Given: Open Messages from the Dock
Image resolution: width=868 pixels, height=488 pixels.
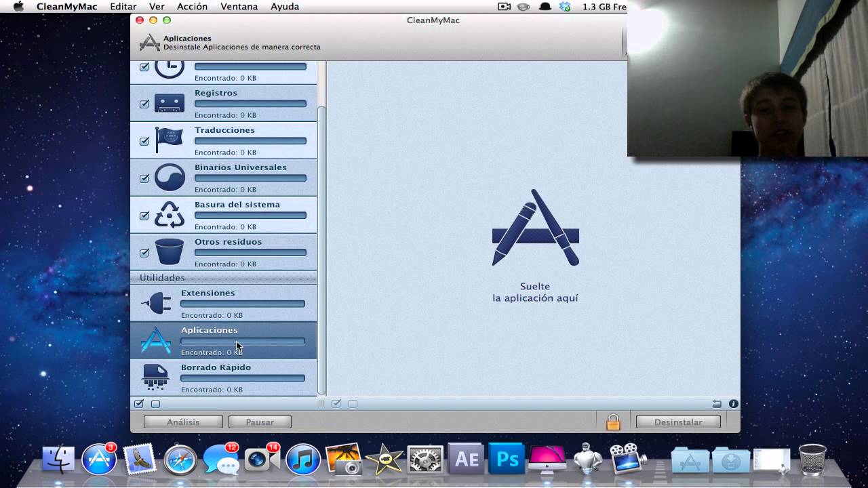Looking at the screenshot, I should click(221, 460).
